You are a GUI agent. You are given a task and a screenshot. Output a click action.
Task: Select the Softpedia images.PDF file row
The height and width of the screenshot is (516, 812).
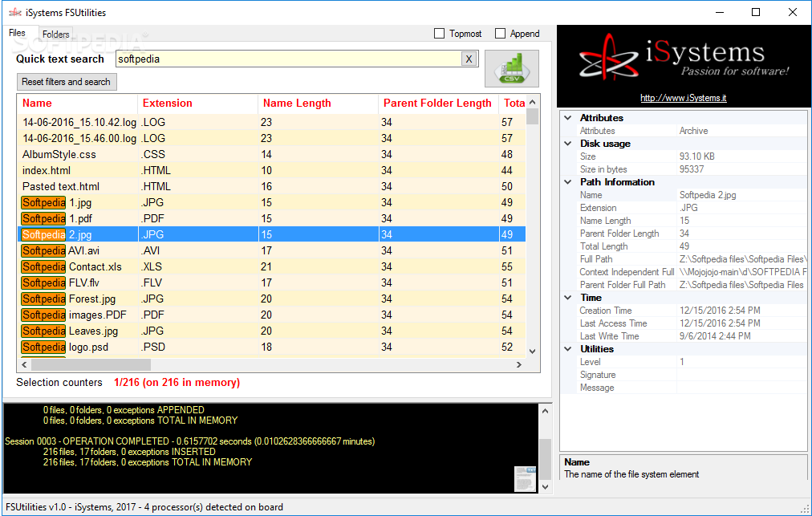tap(272, 315)
